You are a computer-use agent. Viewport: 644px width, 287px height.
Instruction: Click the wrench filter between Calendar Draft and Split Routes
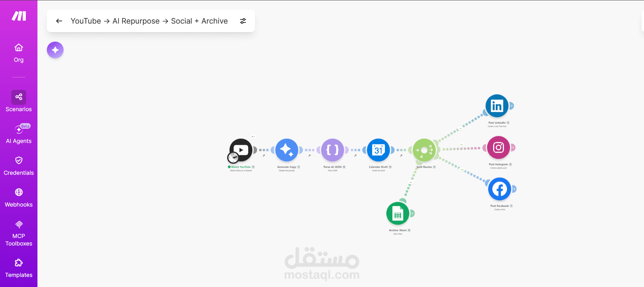click(401, 155)
